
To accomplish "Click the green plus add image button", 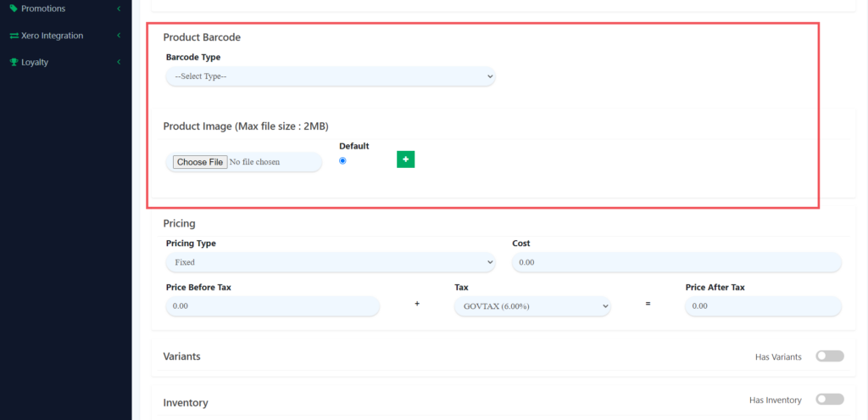I will tap(405, 160).
